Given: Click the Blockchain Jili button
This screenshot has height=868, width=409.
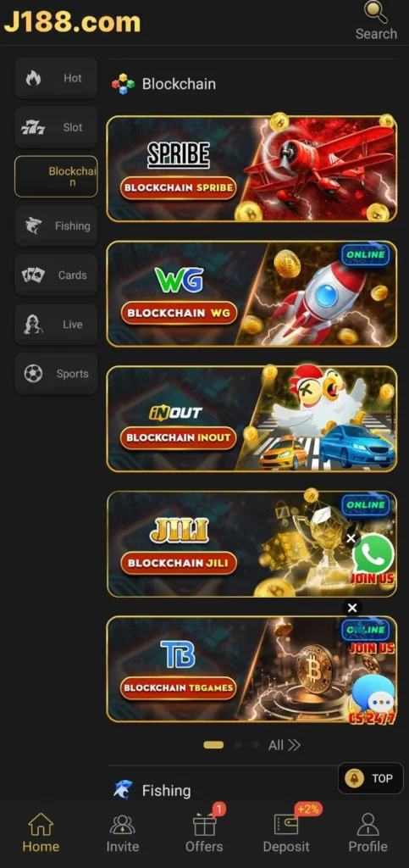Looking at the screenshot, I should coord(179,563).
